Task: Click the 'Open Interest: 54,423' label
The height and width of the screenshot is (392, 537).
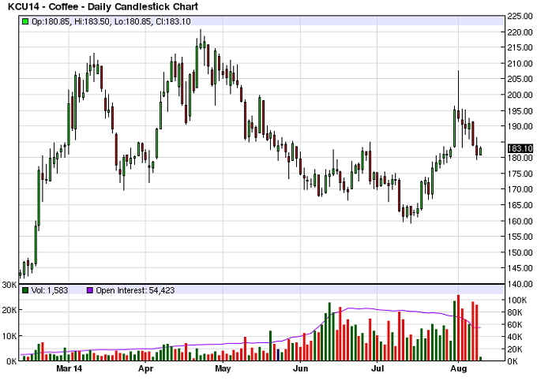Action: [x=135, y=290]
